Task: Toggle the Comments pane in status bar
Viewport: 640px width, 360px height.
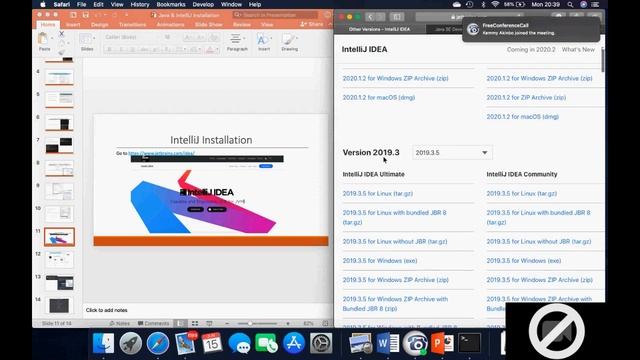Action: coord(153,323)
